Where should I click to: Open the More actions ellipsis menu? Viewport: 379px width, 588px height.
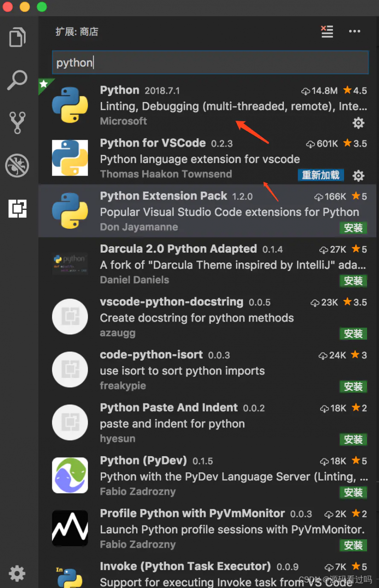(x=355, y=31)
